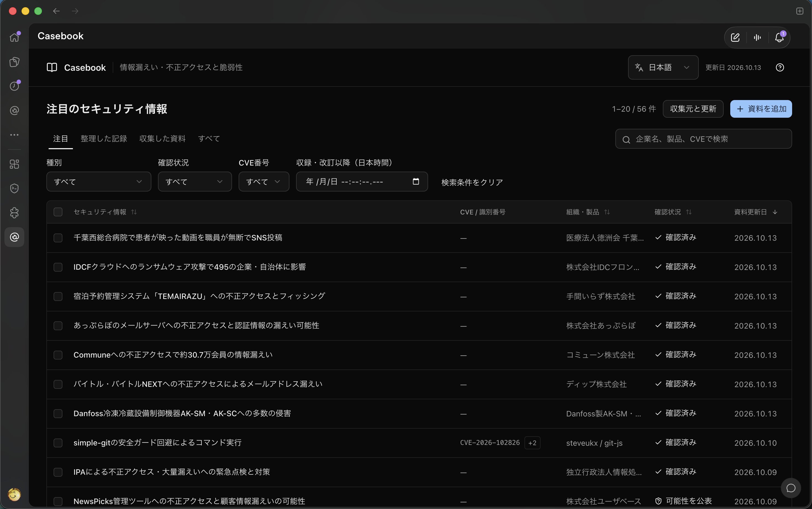
Task: Click the hexagon code shield sidebar icon
Action: coord(14,188)
